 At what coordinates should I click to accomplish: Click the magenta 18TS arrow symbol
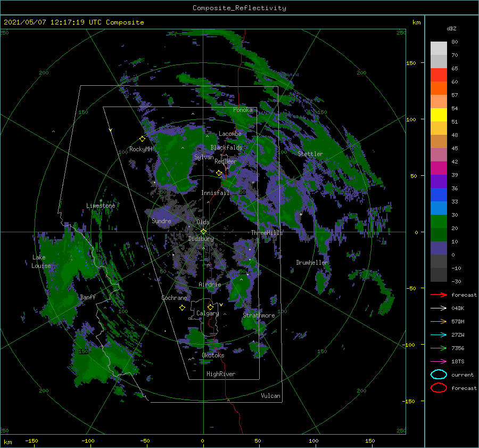tap(439, 362)
